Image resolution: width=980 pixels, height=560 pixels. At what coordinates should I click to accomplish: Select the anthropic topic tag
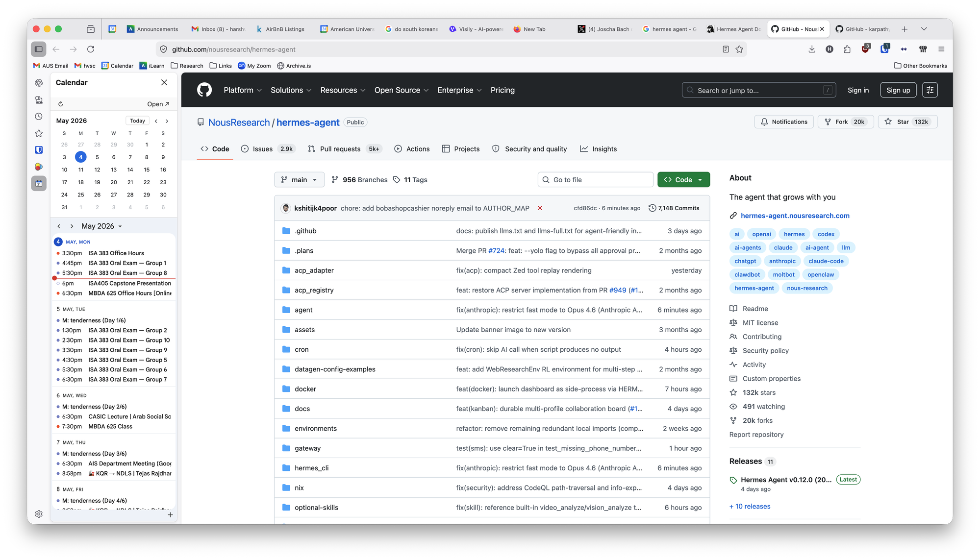click(782, 261)
